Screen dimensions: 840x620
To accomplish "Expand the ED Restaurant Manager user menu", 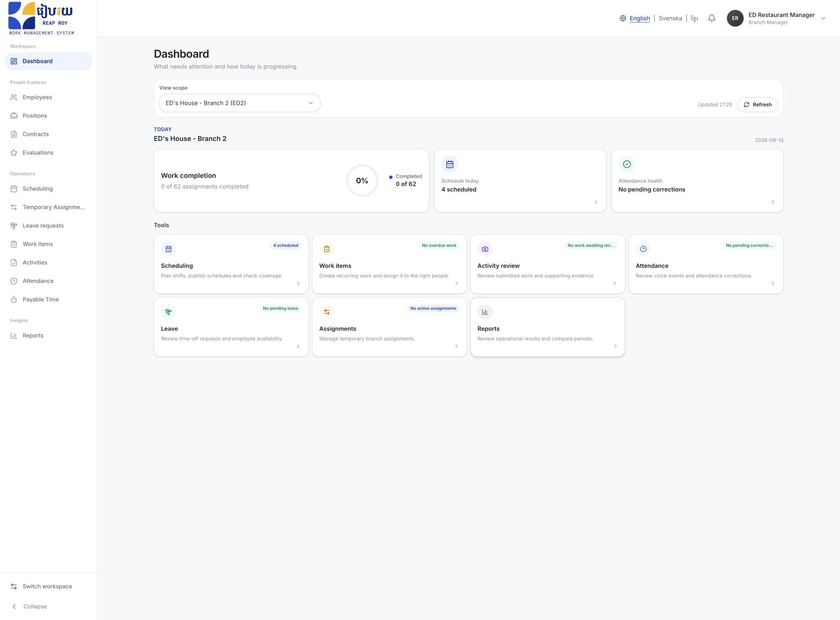I will (823, 18).
